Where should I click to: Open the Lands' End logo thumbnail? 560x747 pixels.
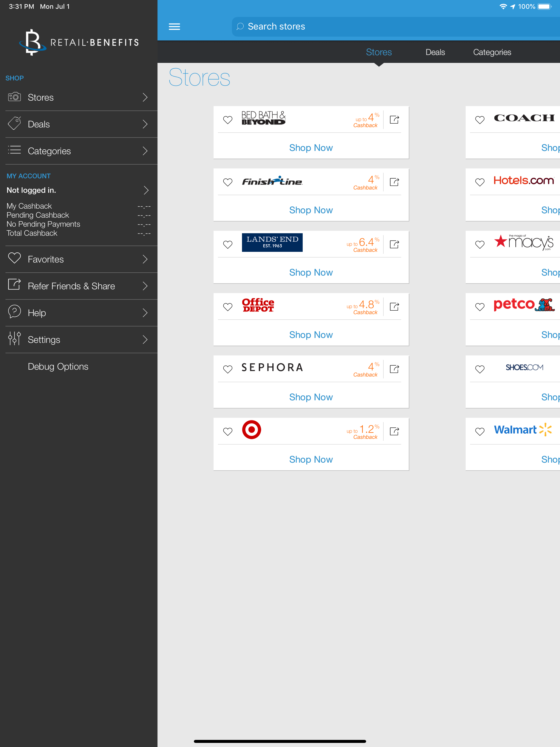(x=272, y=243)
